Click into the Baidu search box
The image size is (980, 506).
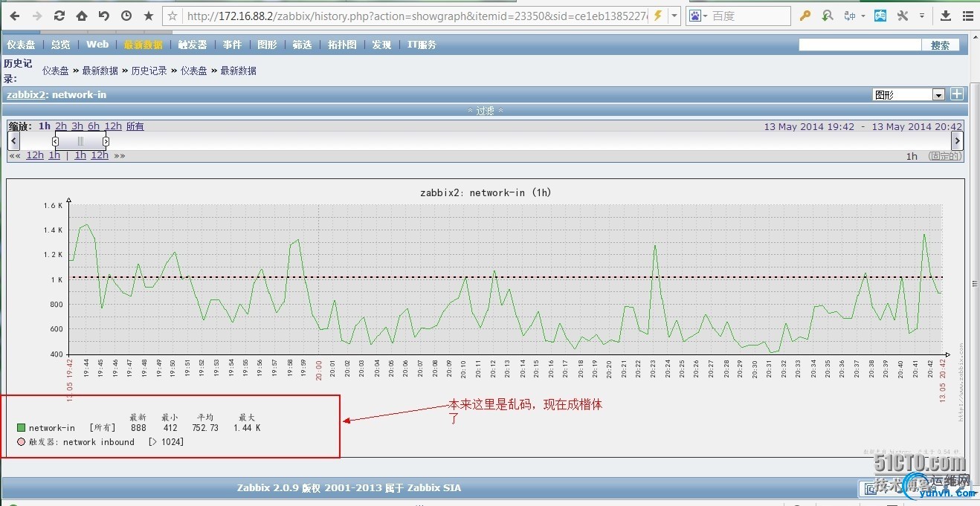coord(749,16)
